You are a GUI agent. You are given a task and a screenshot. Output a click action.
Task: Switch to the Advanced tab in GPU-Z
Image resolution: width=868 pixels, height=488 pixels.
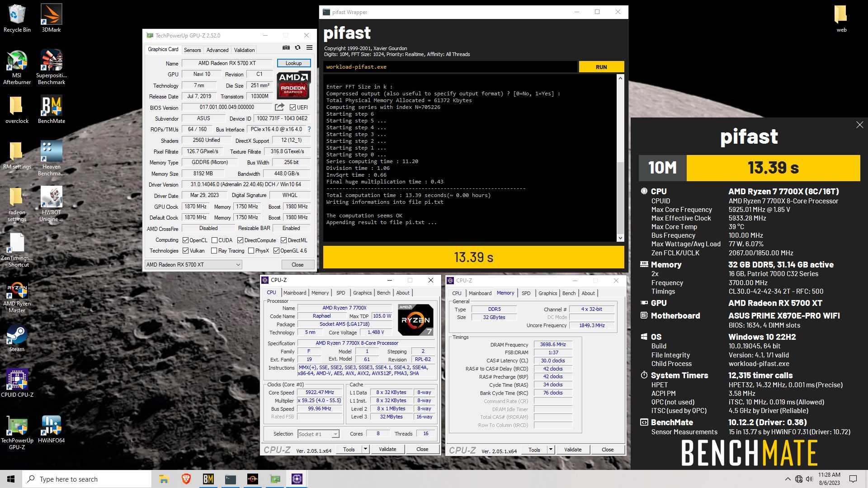(217, 50)
